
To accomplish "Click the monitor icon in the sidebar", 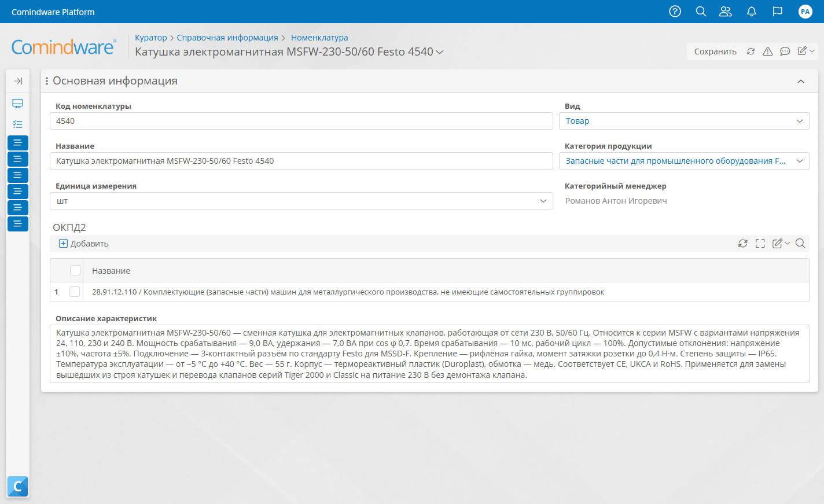I will pyautogui.click(x=18, y=104).
